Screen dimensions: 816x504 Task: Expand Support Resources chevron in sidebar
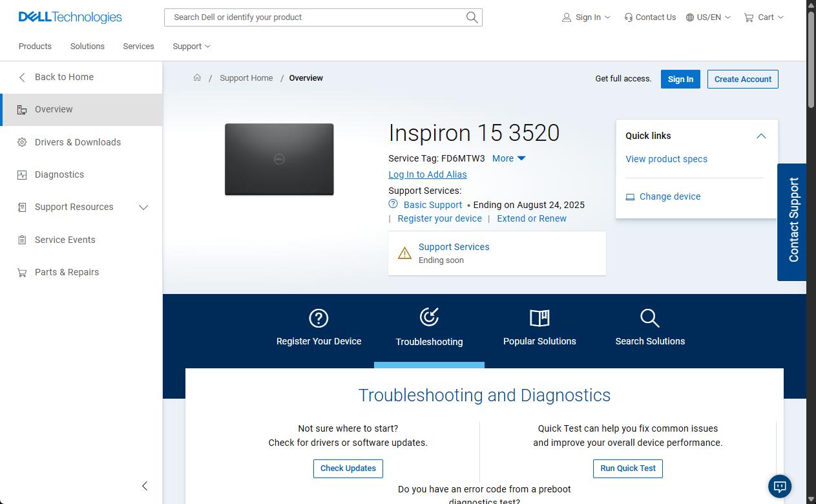pos(143,207)
